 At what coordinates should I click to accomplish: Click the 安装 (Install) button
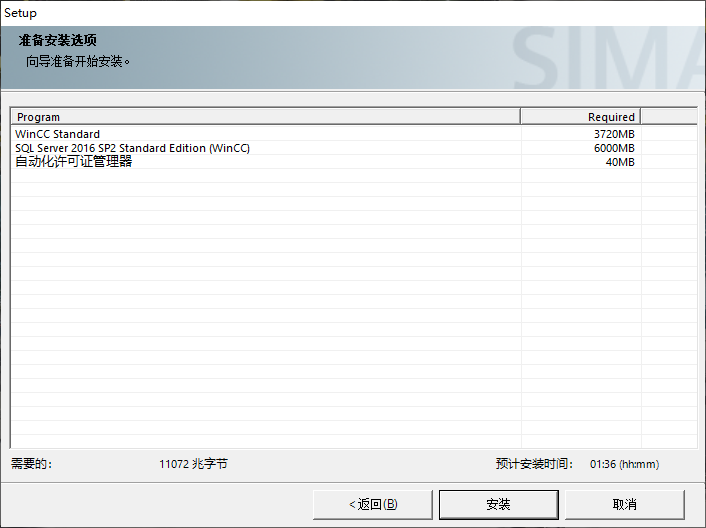498,504
